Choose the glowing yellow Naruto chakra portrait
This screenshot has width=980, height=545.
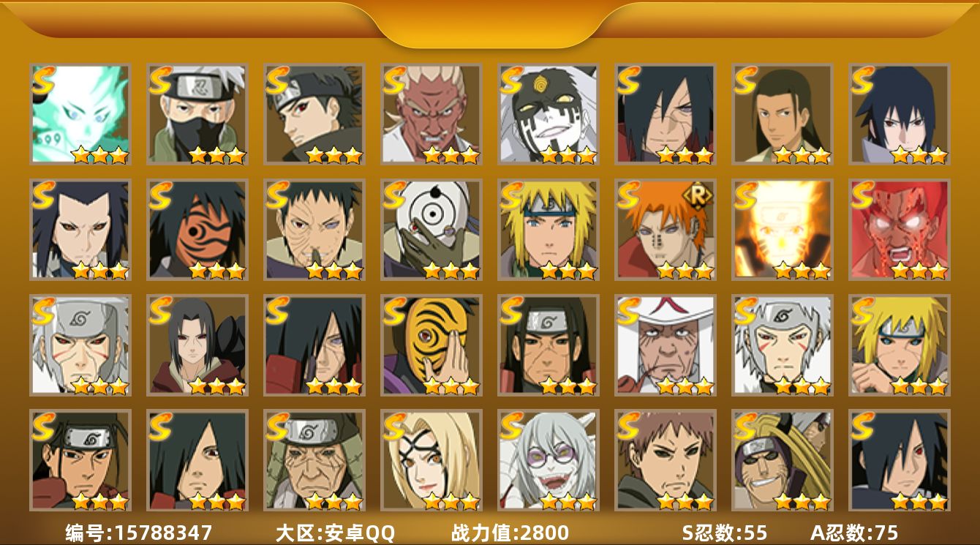click(783, 230)
